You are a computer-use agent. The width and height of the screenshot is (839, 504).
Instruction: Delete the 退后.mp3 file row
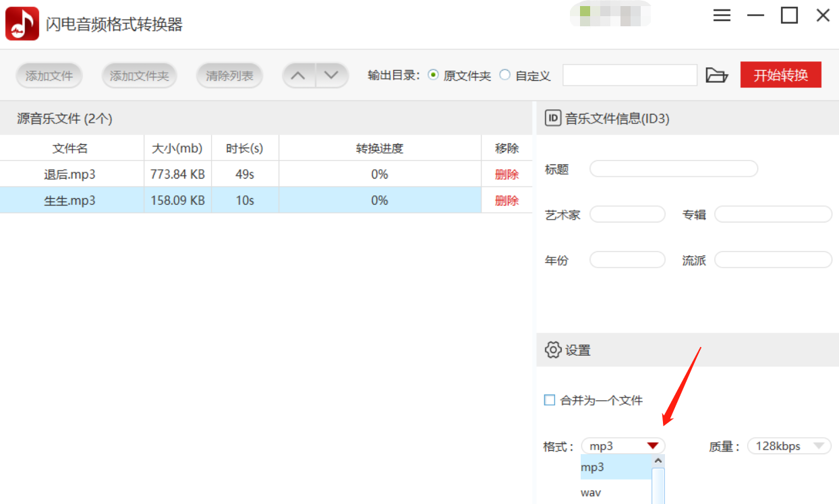[x=507, y=175]
